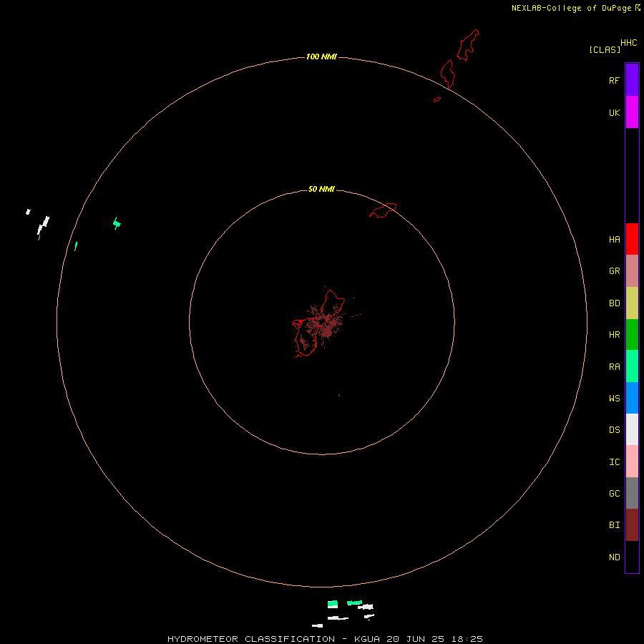Viewport: 644px width, 644px height.
Task: Click the HA legend label
Action: (x=614, y=240)
